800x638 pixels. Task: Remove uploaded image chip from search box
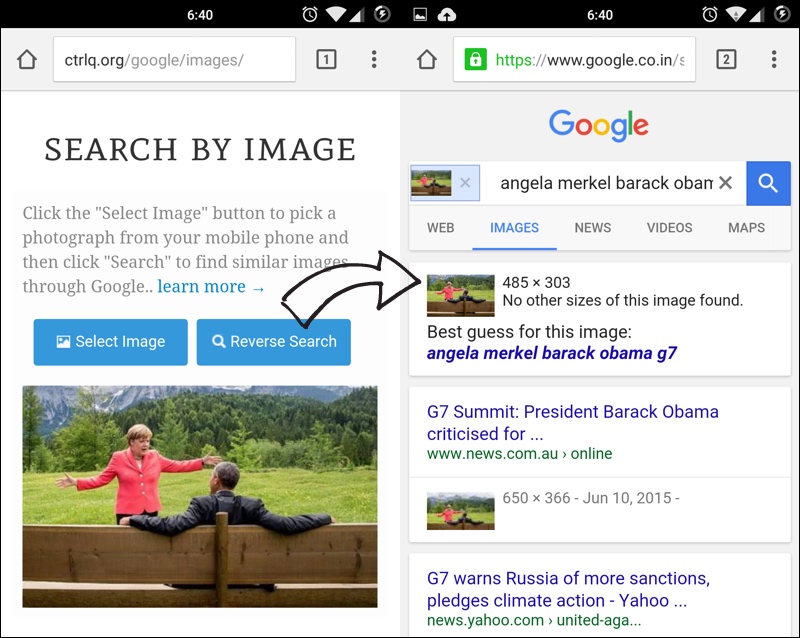[465, 183]
